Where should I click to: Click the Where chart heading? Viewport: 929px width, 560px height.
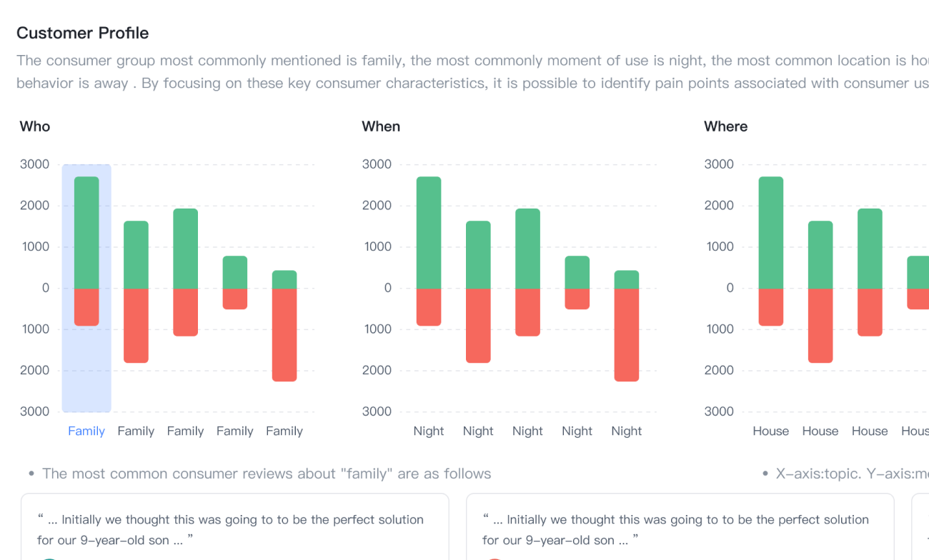pos(725,126)
